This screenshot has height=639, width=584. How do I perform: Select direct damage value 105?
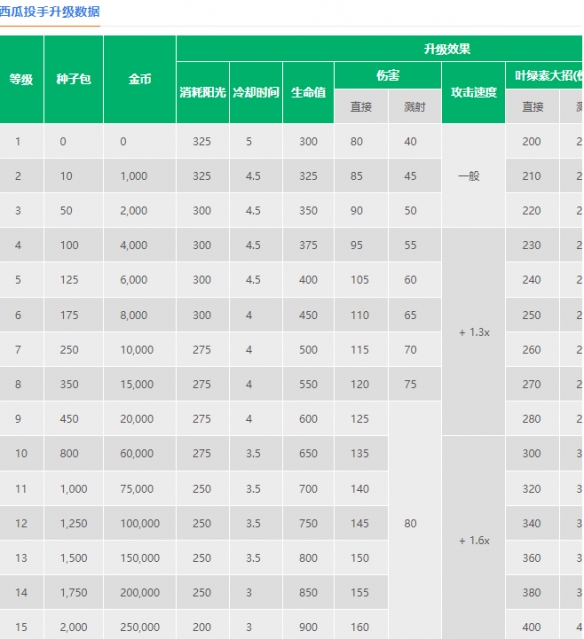[x=361, y=280]
